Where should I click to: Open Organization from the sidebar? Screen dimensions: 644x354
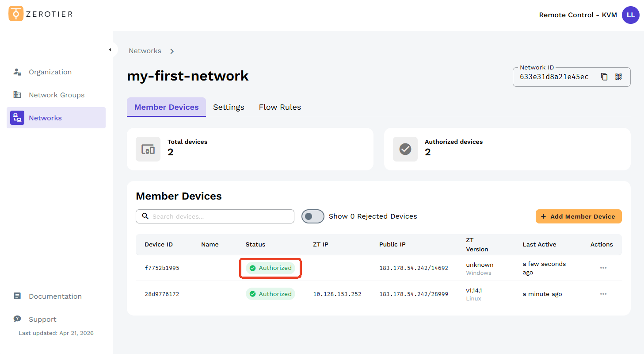50,72
